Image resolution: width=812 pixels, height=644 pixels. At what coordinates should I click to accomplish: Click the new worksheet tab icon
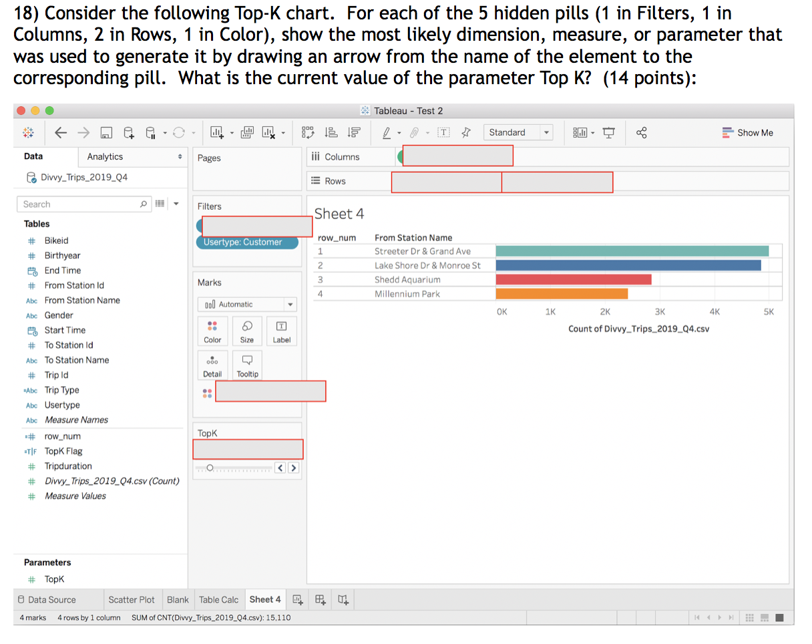click(x=297, y=599)
